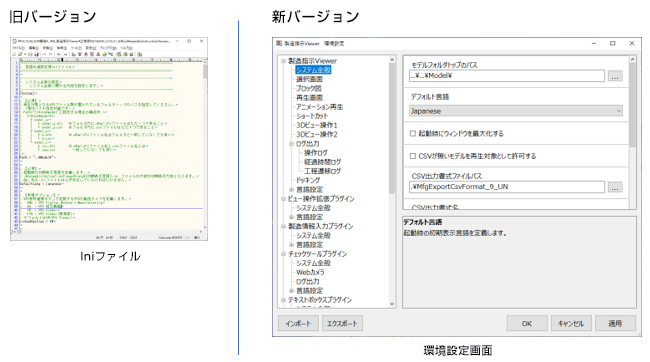Tick CSVが無いモデルを再生対象として許可する checkbox

[413, 156]
